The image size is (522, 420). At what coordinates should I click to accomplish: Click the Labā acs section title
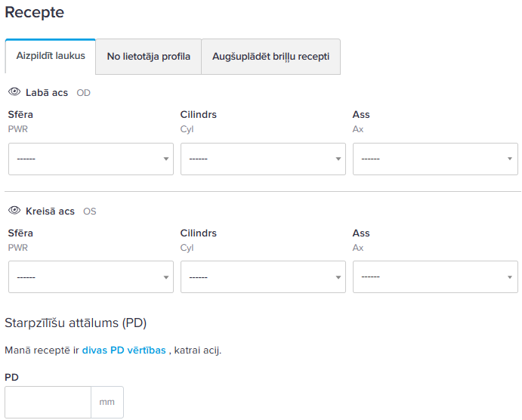tap(47, 93)
